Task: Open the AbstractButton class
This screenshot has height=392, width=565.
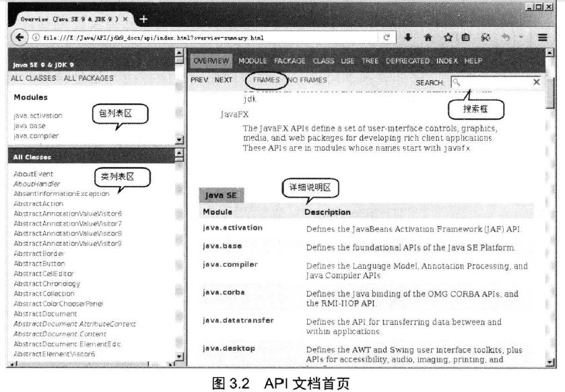Action: pyautogui.click(x=39, y=264)
